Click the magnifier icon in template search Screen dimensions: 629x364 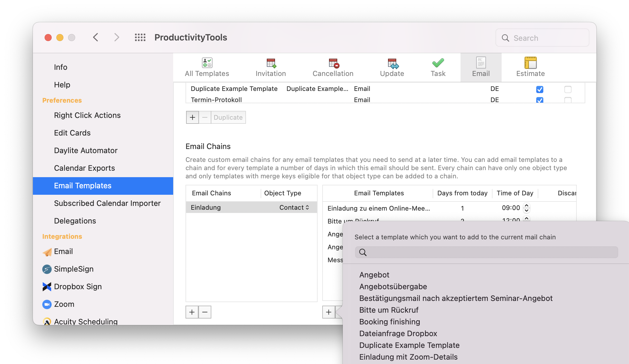(x=363, y=252)
